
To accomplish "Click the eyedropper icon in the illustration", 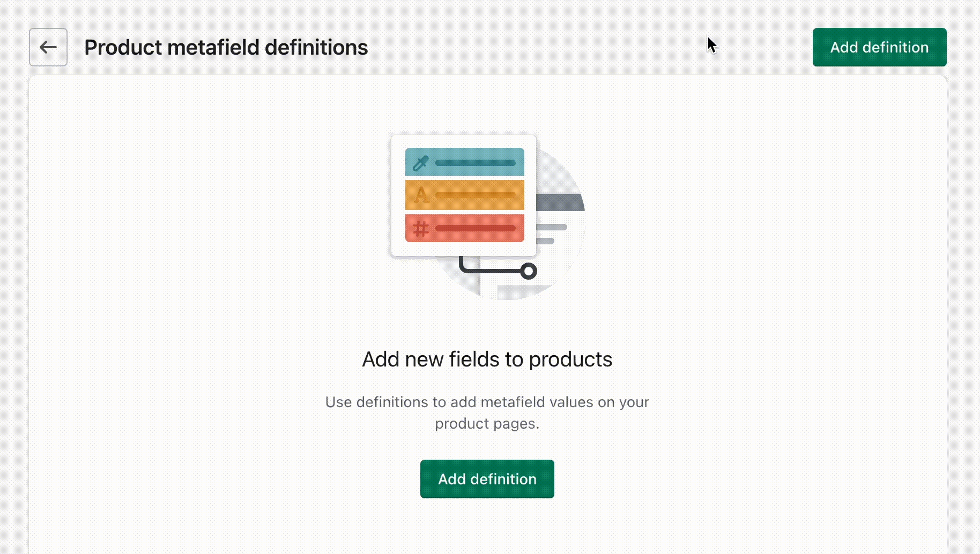I will (420, 163).
